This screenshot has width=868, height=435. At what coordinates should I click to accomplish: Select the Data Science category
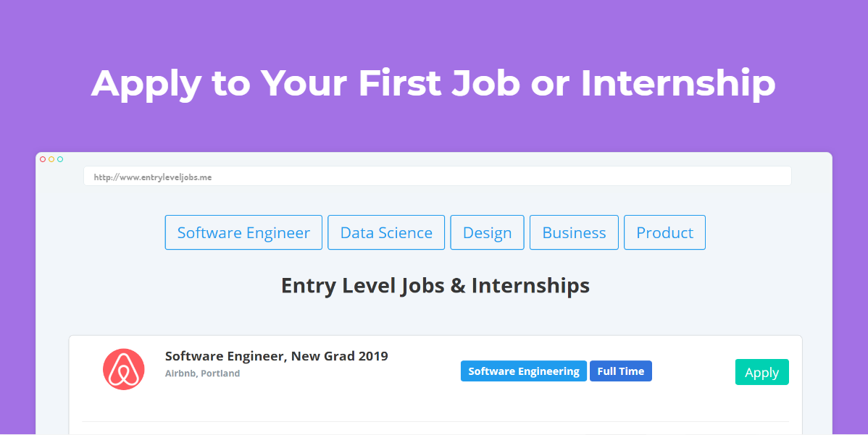click(386, 232)
